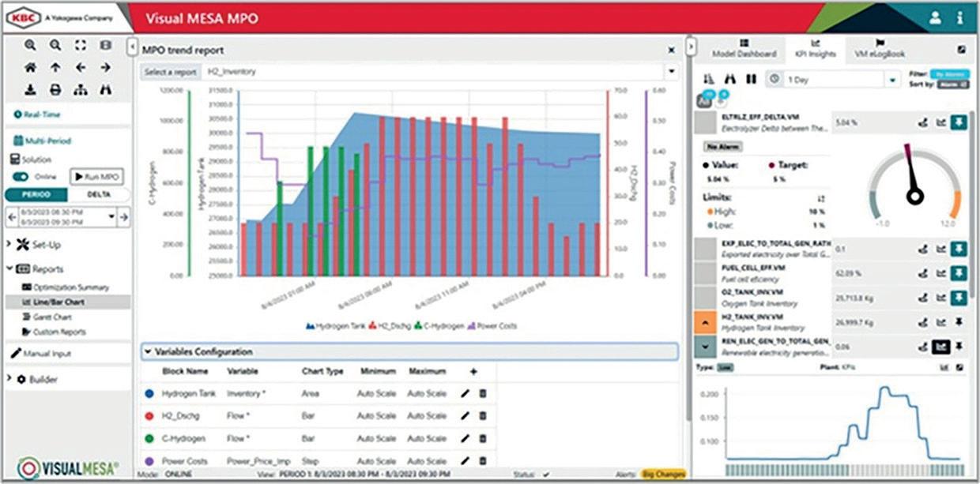This screenshot has height=484, width=980.
Task: Click the Big Changes alert badge
Action: pyautogui.click(x=663, y=474)
